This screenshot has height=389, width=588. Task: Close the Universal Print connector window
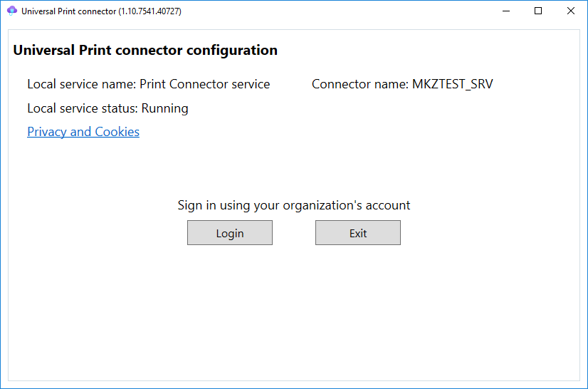pos(571,11)
